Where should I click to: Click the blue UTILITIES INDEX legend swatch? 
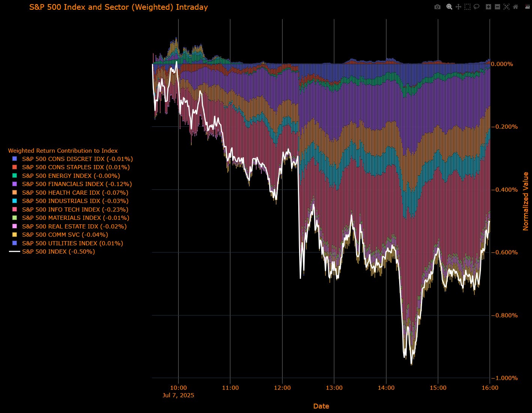coord(15,243)
